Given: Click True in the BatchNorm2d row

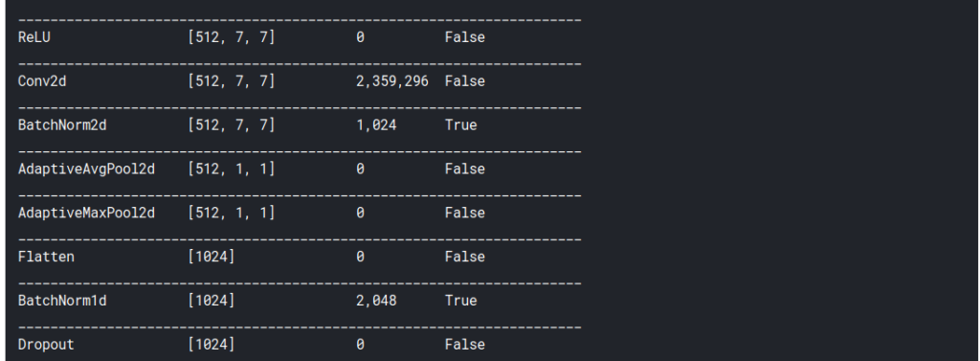Looking at the screenshot, I should pos(460,125).
